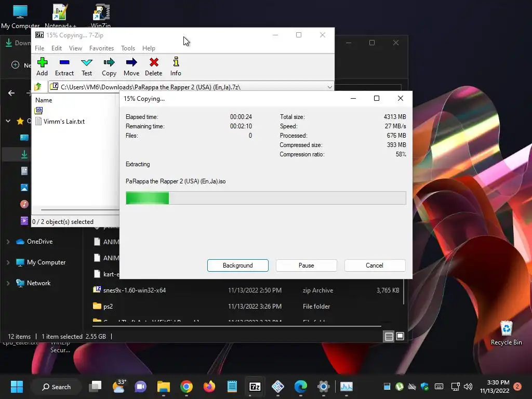Select My Computer in Explorer sidebar
Viewport: 532px width, 399px height.
tap(41, 262)
